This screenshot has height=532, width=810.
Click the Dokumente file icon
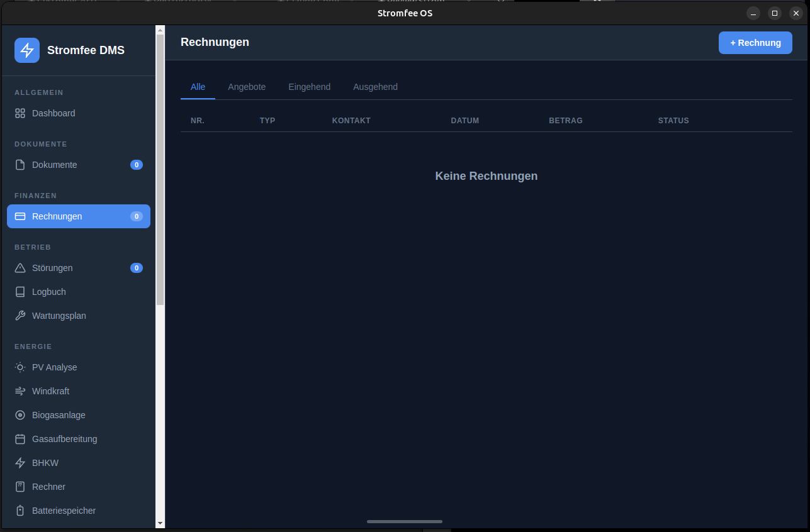[20, 165]
